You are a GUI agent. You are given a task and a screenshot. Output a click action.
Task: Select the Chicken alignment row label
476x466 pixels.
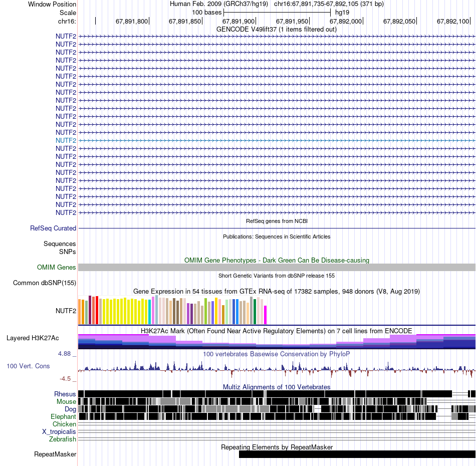(64, 424)
